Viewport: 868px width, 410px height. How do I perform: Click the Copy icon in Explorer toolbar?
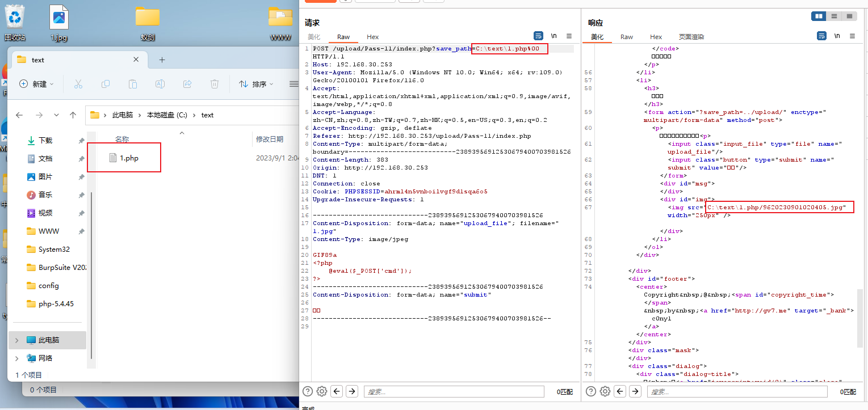coord(106,84)
